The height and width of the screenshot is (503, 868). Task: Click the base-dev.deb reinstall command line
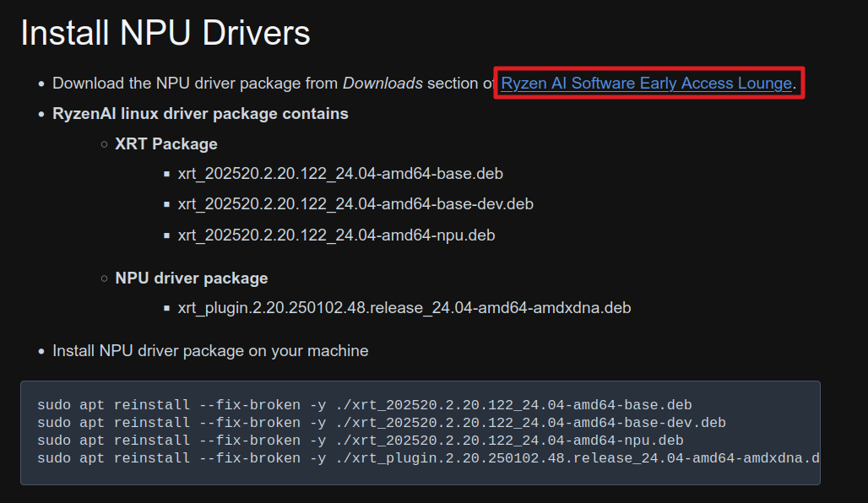pos(381,423)
